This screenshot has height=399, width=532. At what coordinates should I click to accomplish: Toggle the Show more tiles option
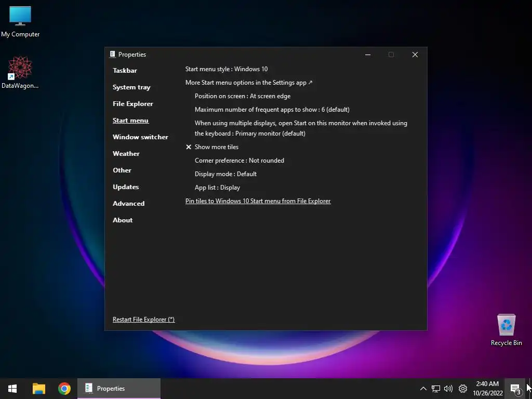(x=212, y=147)
